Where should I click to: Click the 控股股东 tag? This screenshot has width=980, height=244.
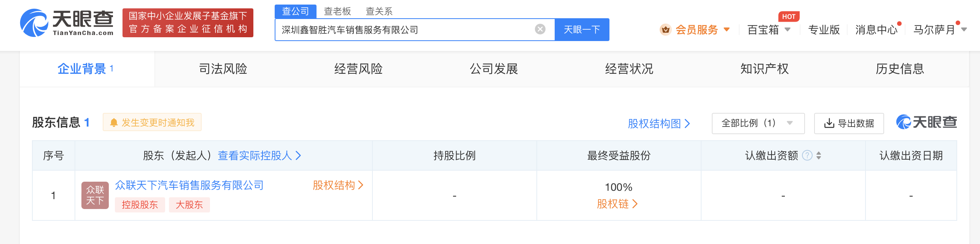(140, 205)
